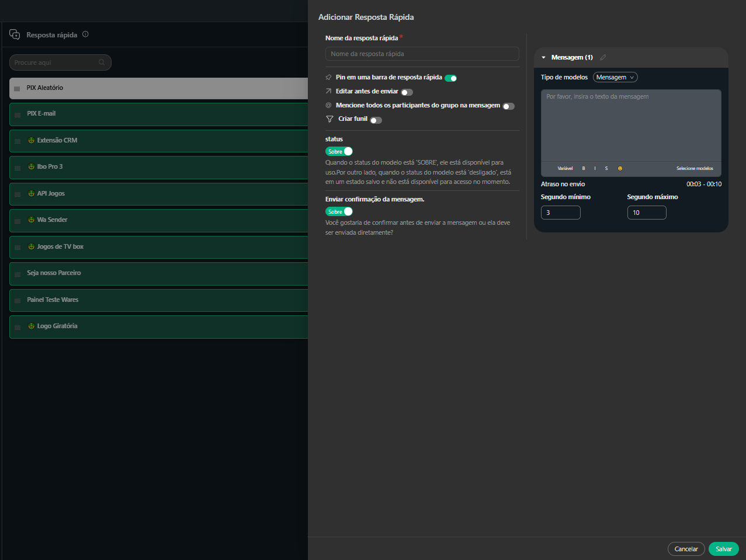
Task: Open the Selecione modelos selector
Action: (x=694, y=168)
